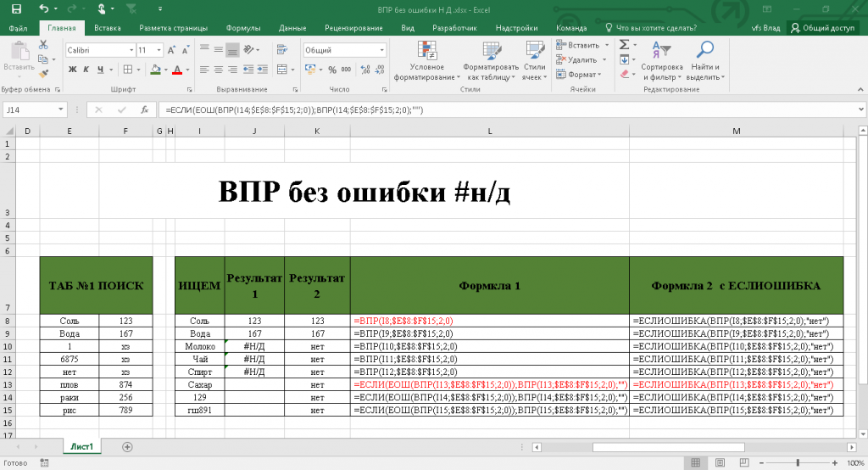Image resolution: width=868 pixels, height=470 pixels.
Task: Increase font size with large A icon
Action: click(x=171, y=50)
